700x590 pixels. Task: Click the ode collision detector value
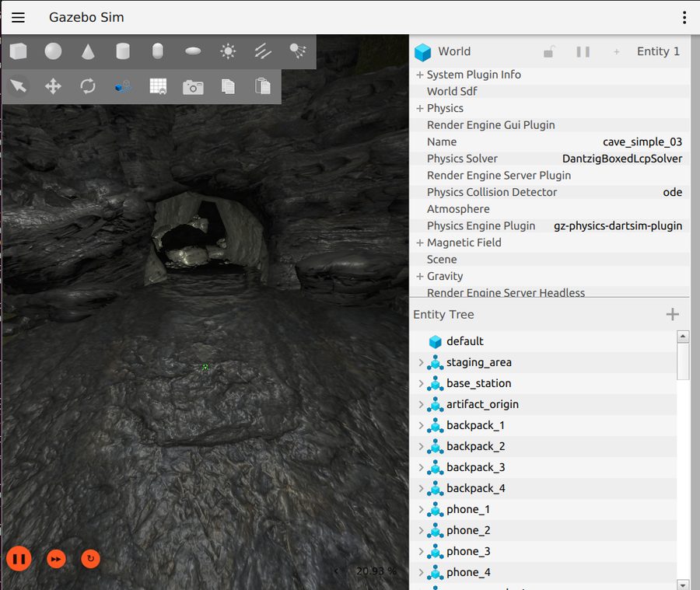click(x=672, y=192)
